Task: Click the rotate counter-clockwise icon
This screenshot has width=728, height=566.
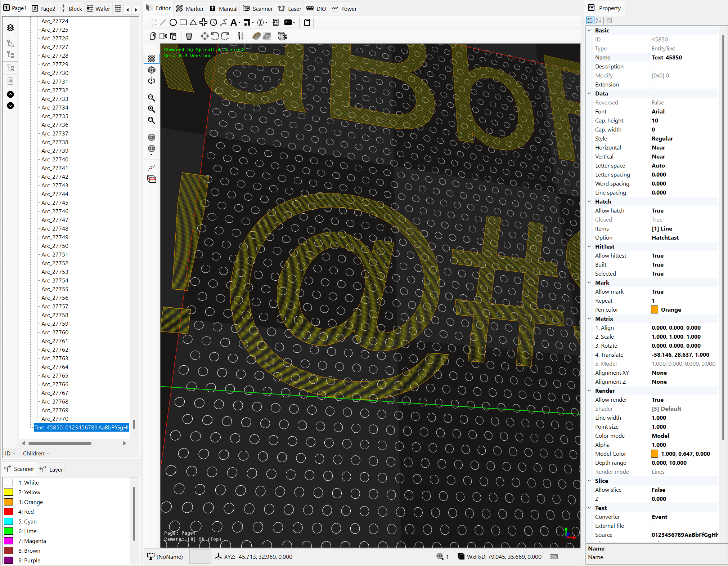Action: tap(215, 36)
